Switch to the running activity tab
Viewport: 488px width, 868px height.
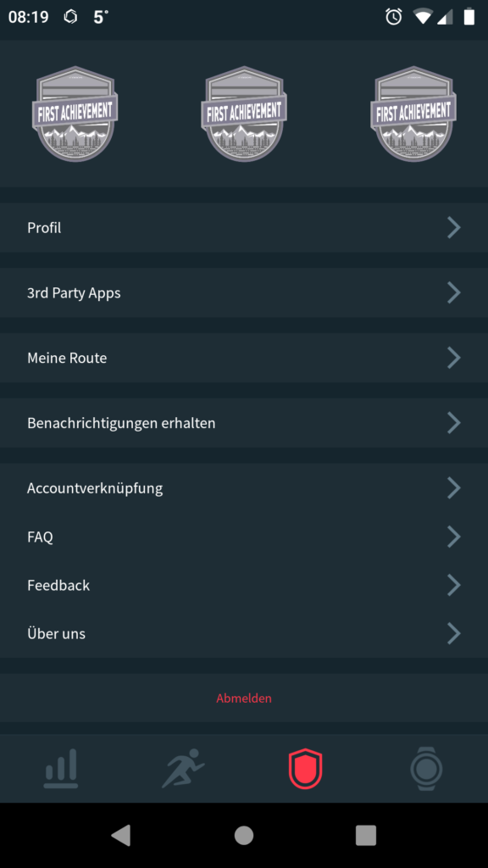183,768
